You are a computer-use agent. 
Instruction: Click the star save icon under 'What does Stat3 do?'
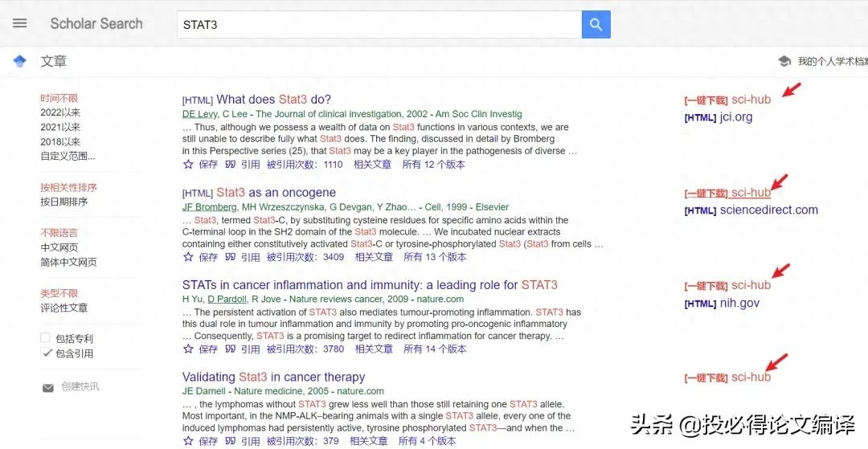(x=188, y=164)
